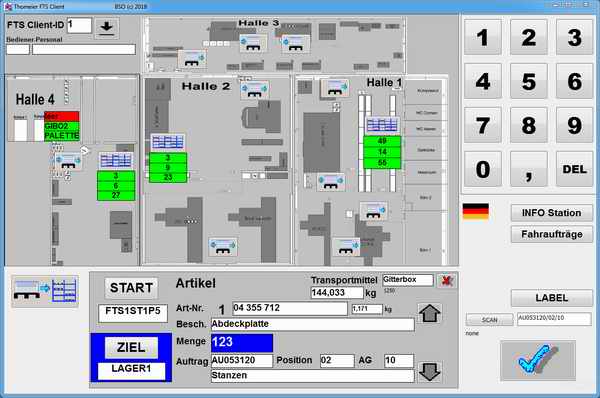The height and width of the screenshot is (398, 600).
Task: Click the blue confirm checkmark button
Action: (538, 360)
